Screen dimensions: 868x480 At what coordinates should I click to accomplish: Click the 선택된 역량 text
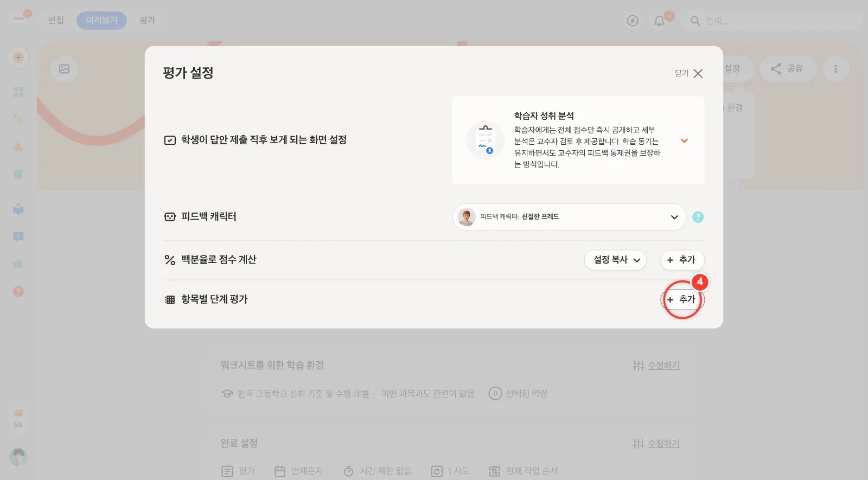[526, 393]
